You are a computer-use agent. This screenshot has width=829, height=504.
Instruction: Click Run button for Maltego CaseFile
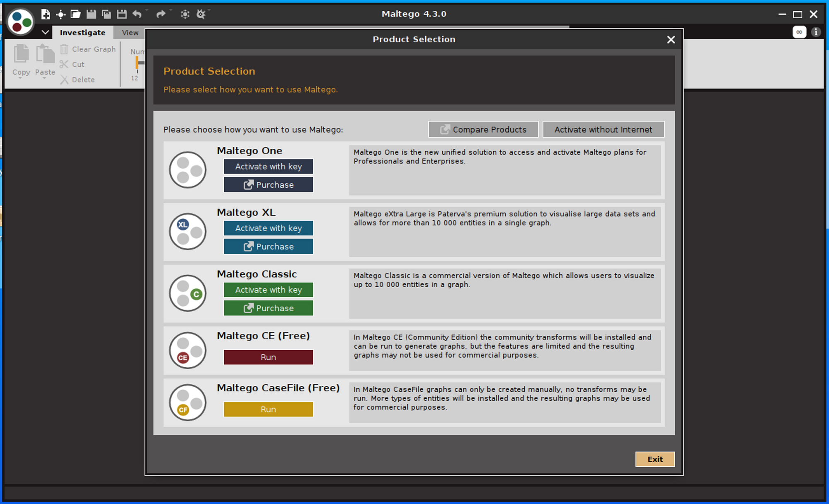point(268,409)
